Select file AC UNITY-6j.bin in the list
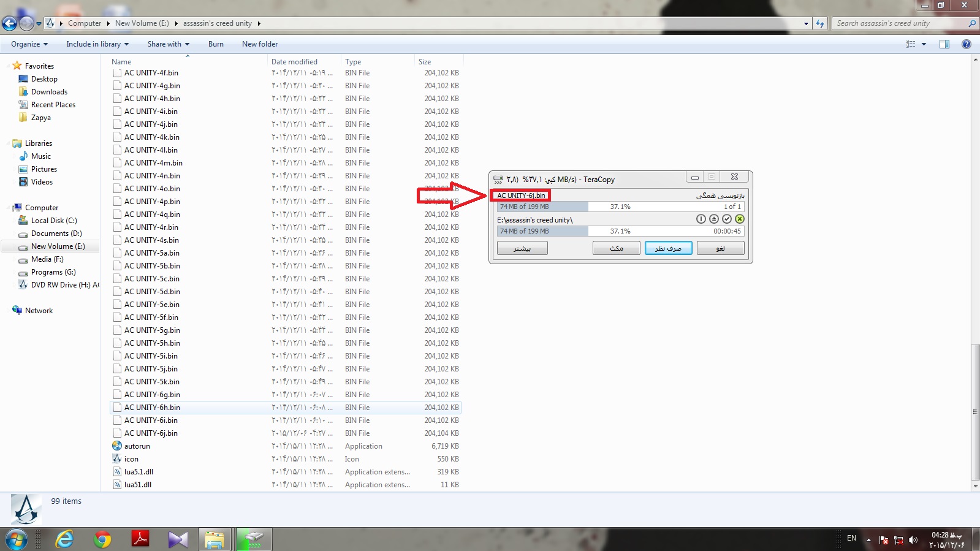This screenshot has width=980, height=551. (151, 433)
